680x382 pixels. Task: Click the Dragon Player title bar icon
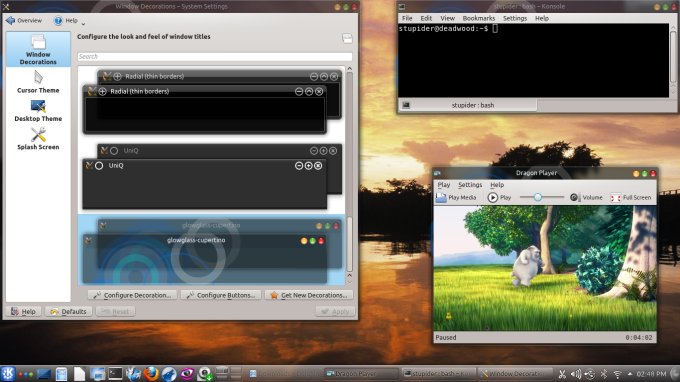pyautogui.click(x=437, y=173)
